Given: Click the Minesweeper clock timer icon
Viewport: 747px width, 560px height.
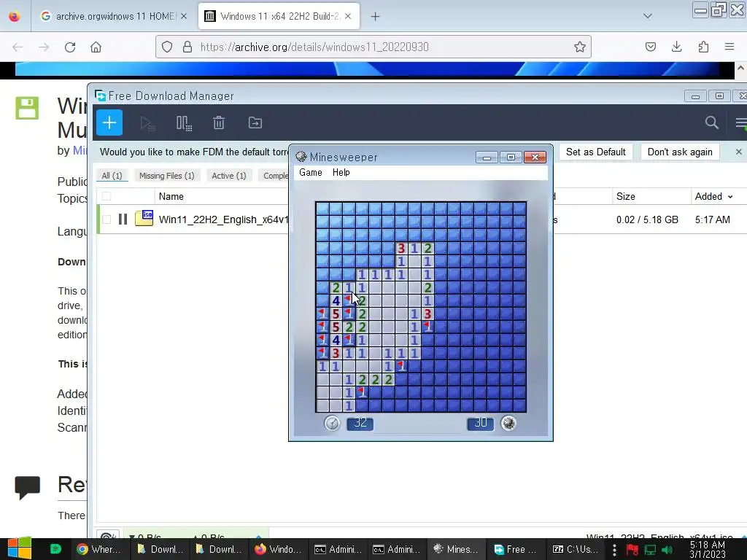Looking at the screenshot, I should tap(332, 423).
